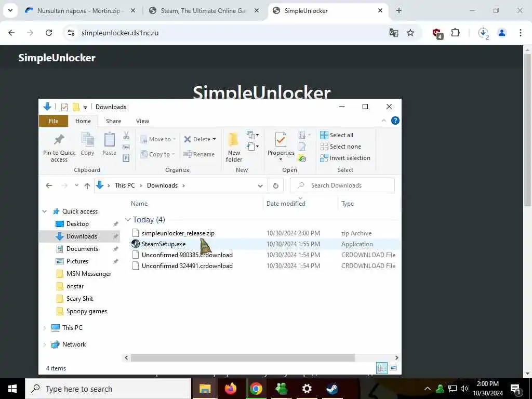Image resolution: width=532 pixels, height=399 pixels.
Task: Click the horizontal scrollbar in Explorer
Action: [243, 357]
